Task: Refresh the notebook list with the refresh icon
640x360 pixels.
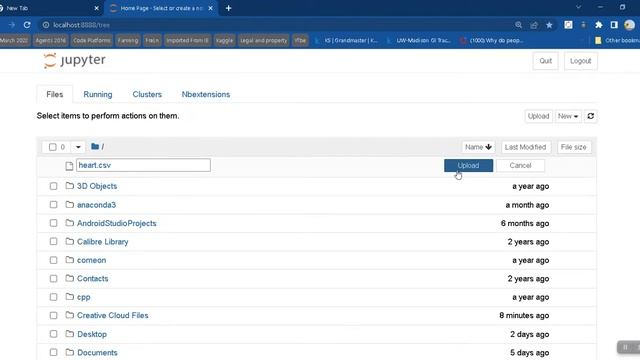Action: pyautogui.click(x=591, y=116)
